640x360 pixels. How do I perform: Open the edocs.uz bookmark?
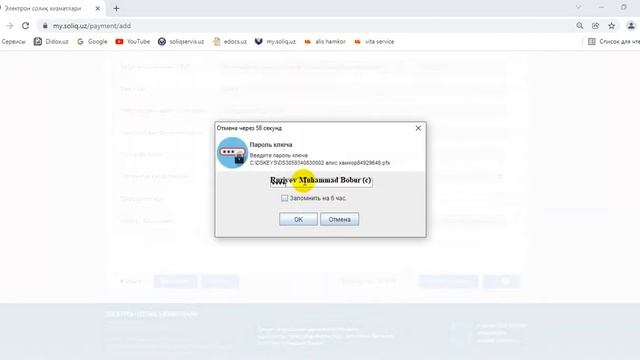[230, 42]
